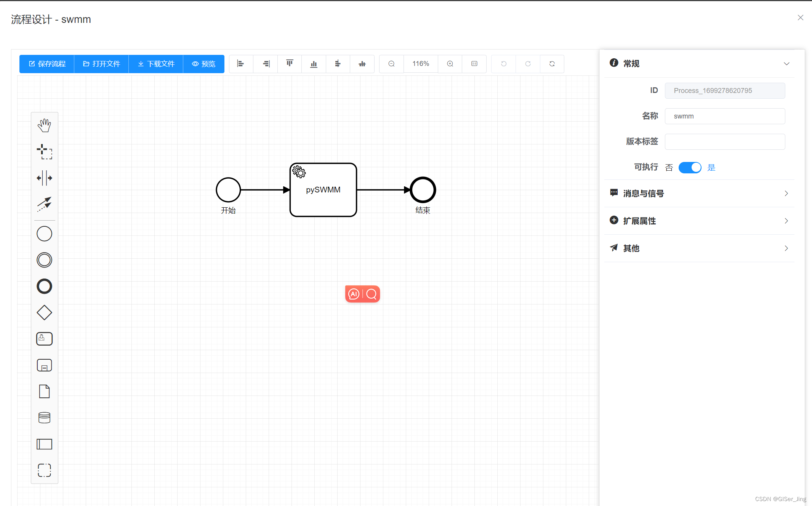Activate the create/remove space tool
This screenshot has height=506, width=812.
(44, 178)
